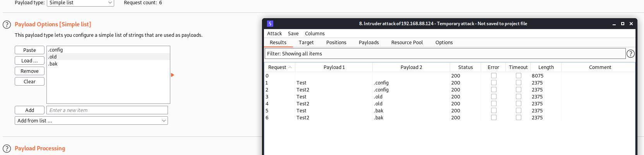Check the Error box for request 6
This screenshot has width=644, height=155.
click(x=494, y=118)
